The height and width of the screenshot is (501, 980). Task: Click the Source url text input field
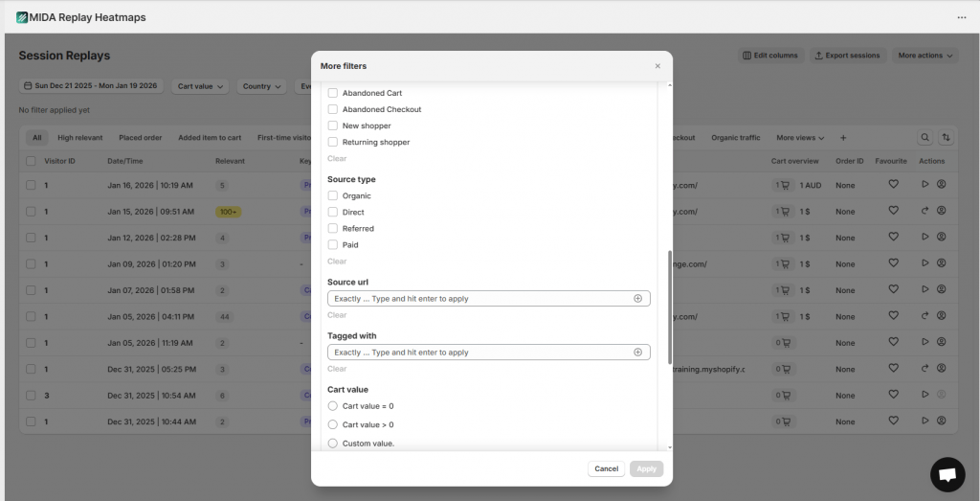[x=479, y=299]
